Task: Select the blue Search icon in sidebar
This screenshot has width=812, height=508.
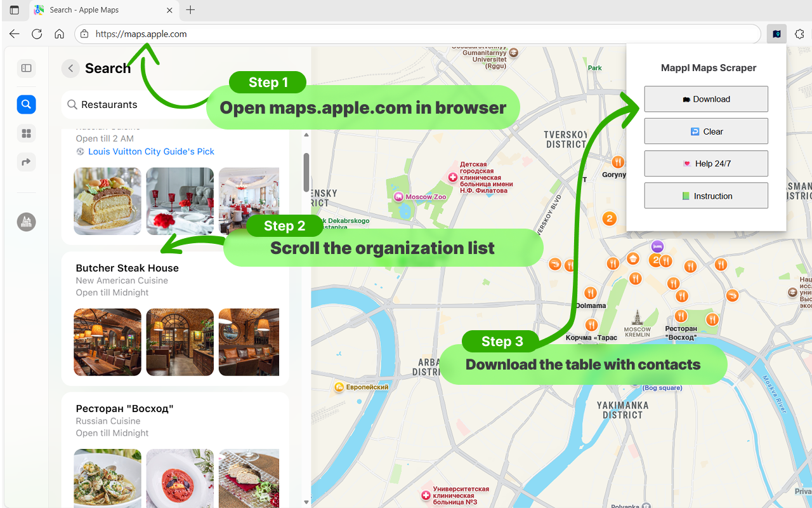Action: pos(26,104)
